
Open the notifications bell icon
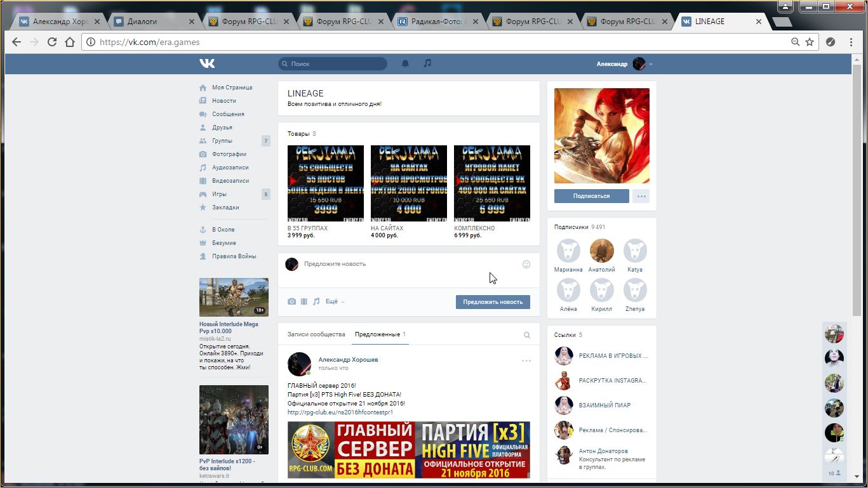(x=405, y=63)
